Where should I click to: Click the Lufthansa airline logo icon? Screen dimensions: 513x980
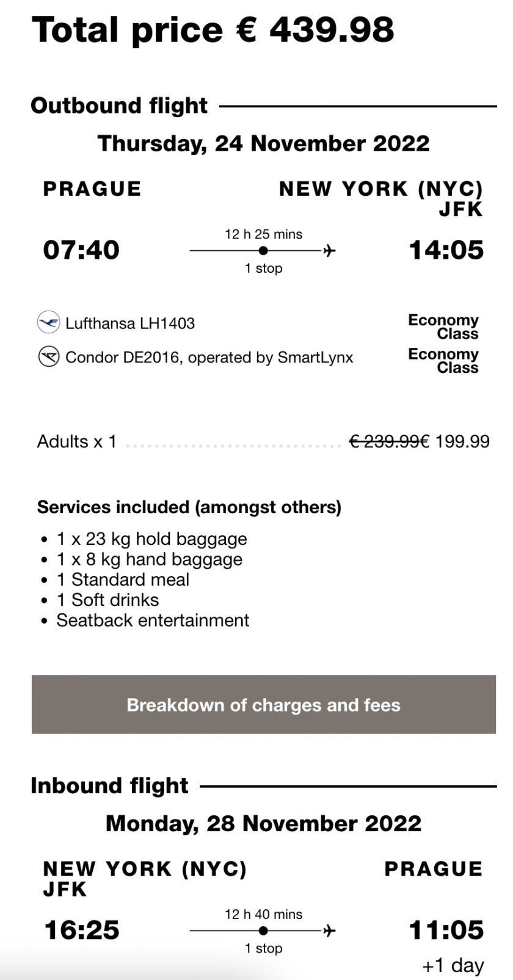pos(49,322)
